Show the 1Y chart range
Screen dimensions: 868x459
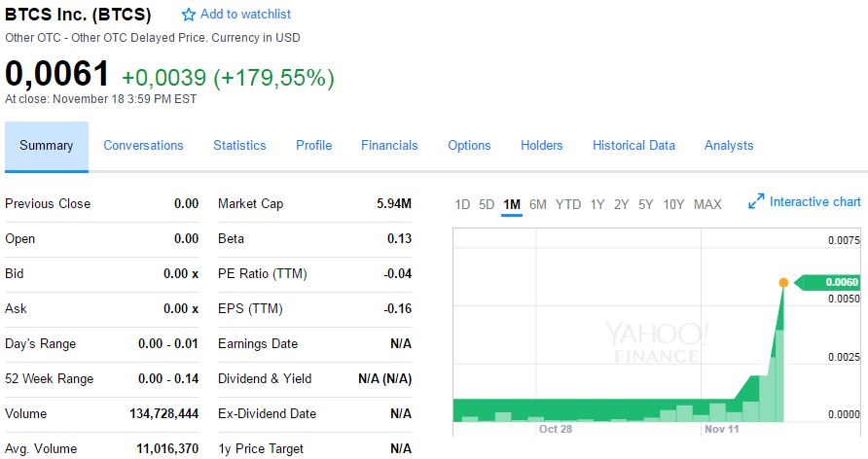tap(597, 204)
